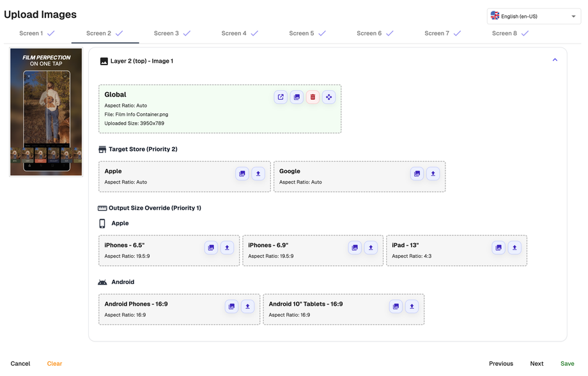
Task: Go to the Screen 5 tab
Action: click(307, 33)
